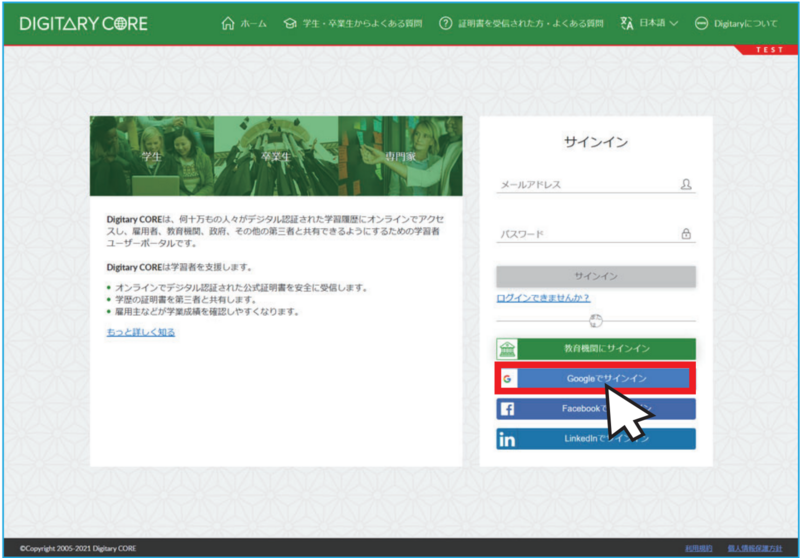
Task: Open the ログインできませんか? link
Action: [543, 298]
